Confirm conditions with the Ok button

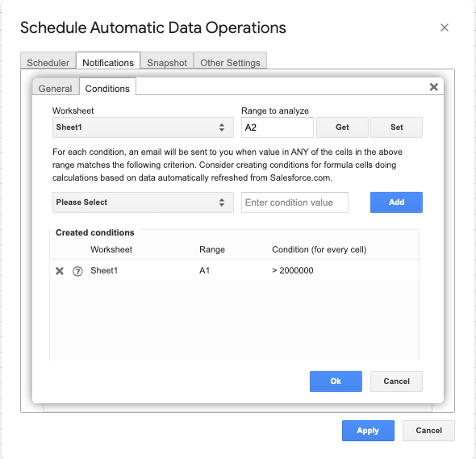[336, 382]
